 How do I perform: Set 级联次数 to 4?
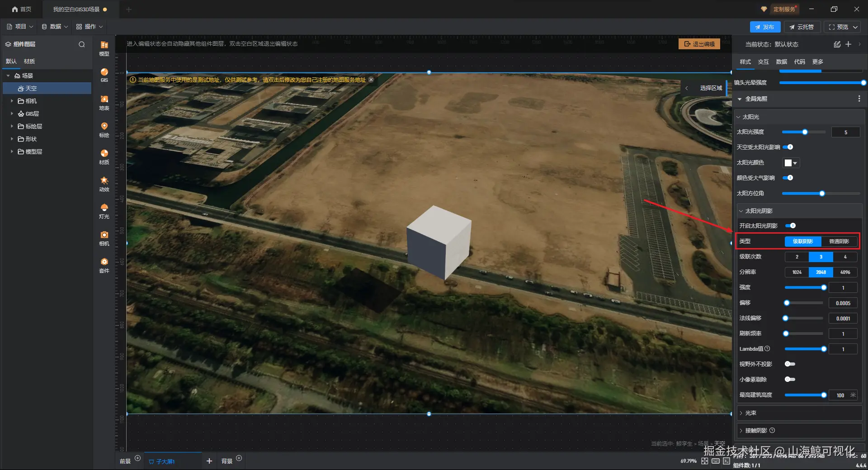tap(845, 257)
